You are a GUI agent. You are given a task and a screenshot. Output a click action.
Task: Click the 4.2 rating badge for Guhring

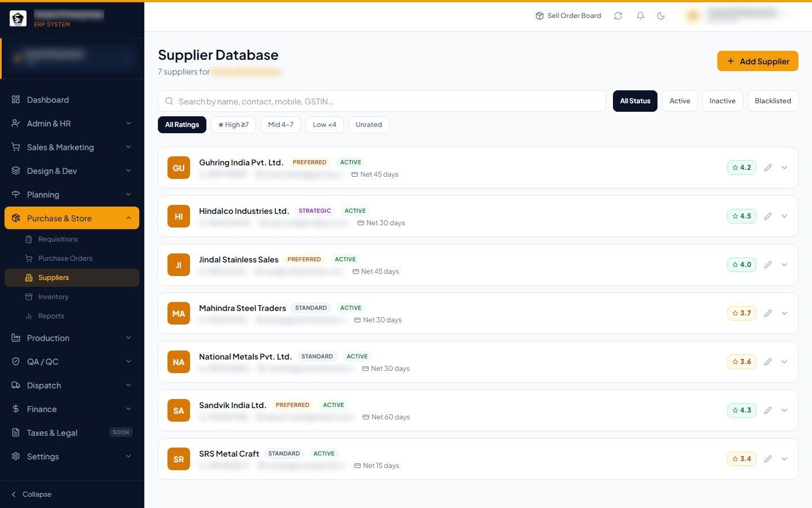point(742,168)
